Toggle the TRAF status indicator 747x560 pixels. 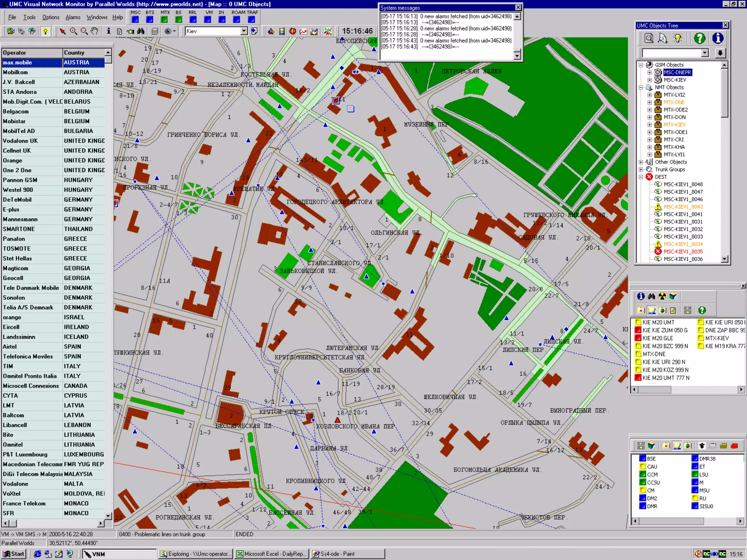tap(251, 20)
